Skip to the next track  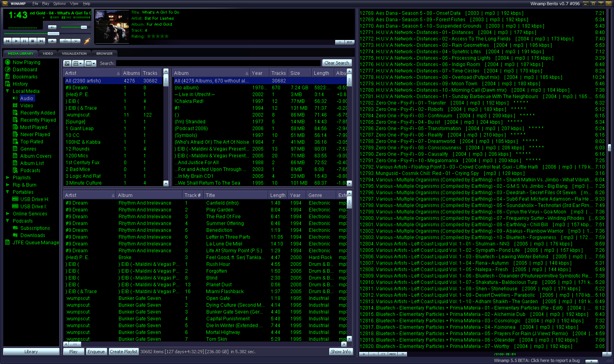(41, 41)
